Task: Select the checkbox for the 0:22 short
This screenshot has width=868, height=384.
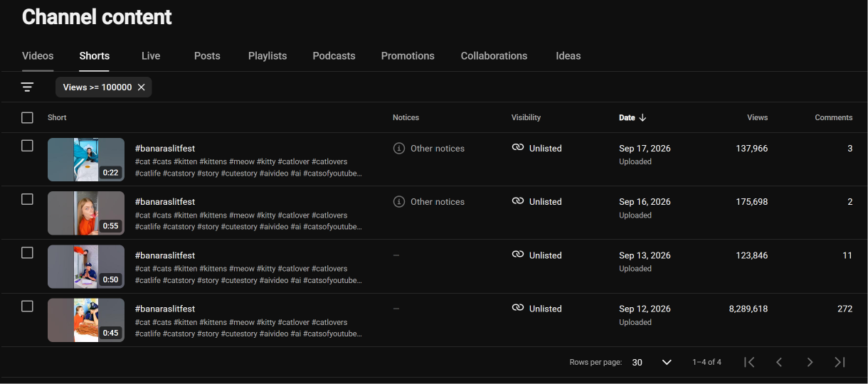Action: 27,146
